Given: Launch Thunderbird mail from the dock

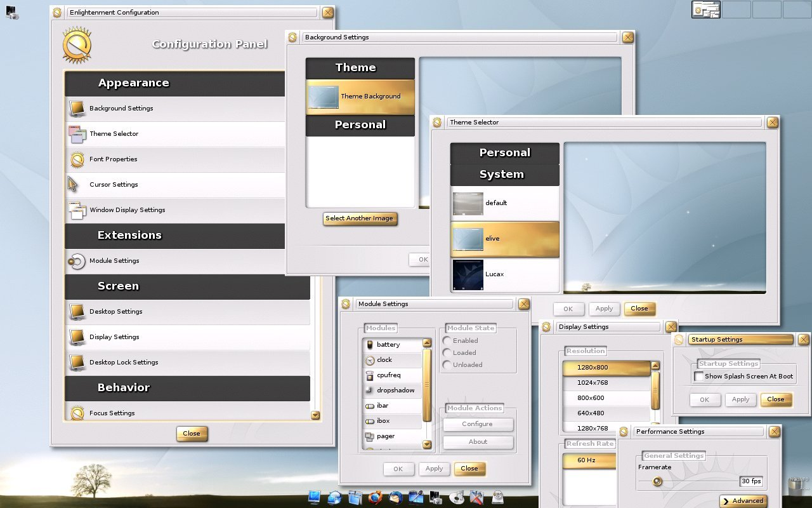Looking at the screenshot, I should (396, 497).
